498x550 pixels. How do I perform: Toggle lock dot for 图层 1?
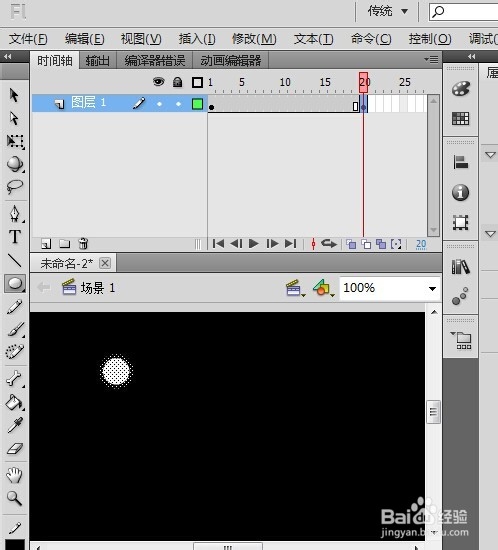pyautogui.click(x=179, y=104)
